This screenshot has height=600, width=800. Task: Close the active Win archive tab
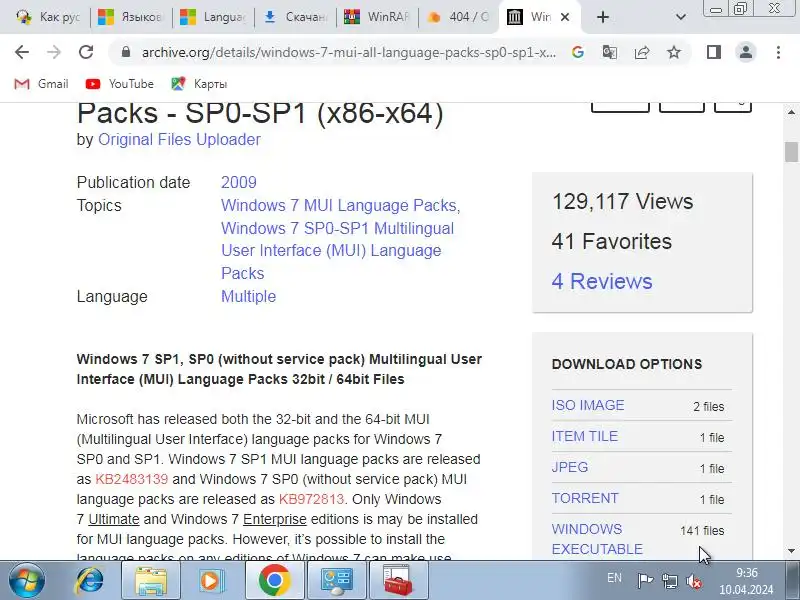(565, 17)
